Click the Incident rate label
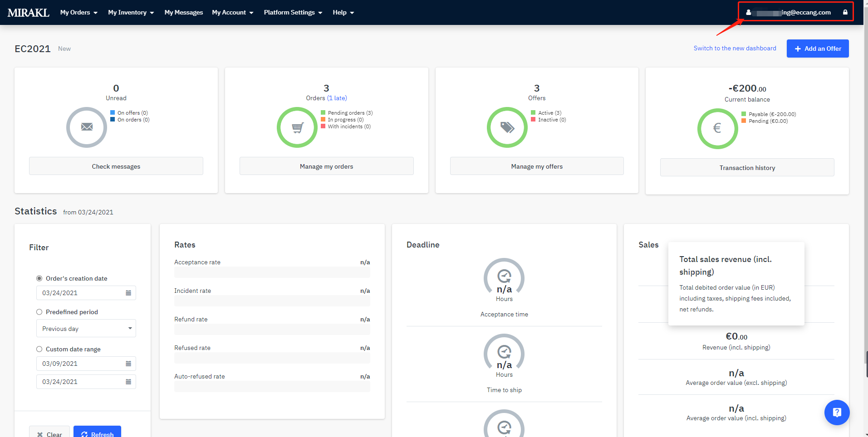This screenshot has width=868, height=437. (x=192, y=291)
